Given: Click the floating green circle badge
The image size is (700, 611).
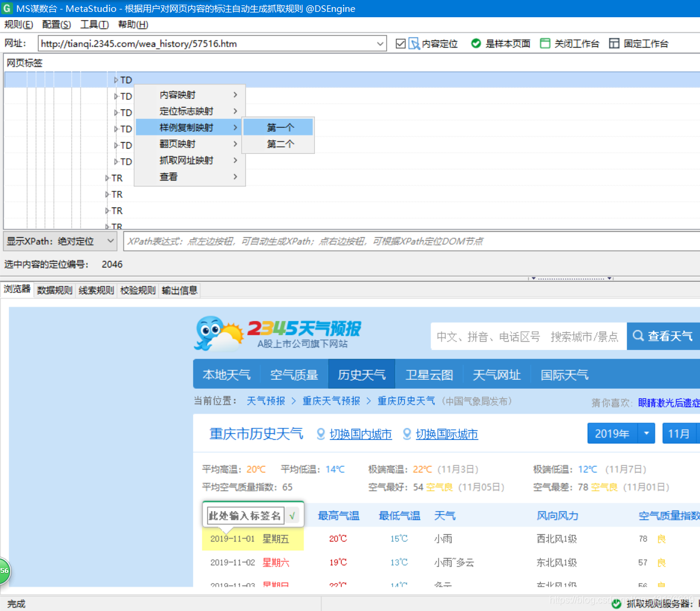Looking at the screenshot, I should [x=3, y=571].
